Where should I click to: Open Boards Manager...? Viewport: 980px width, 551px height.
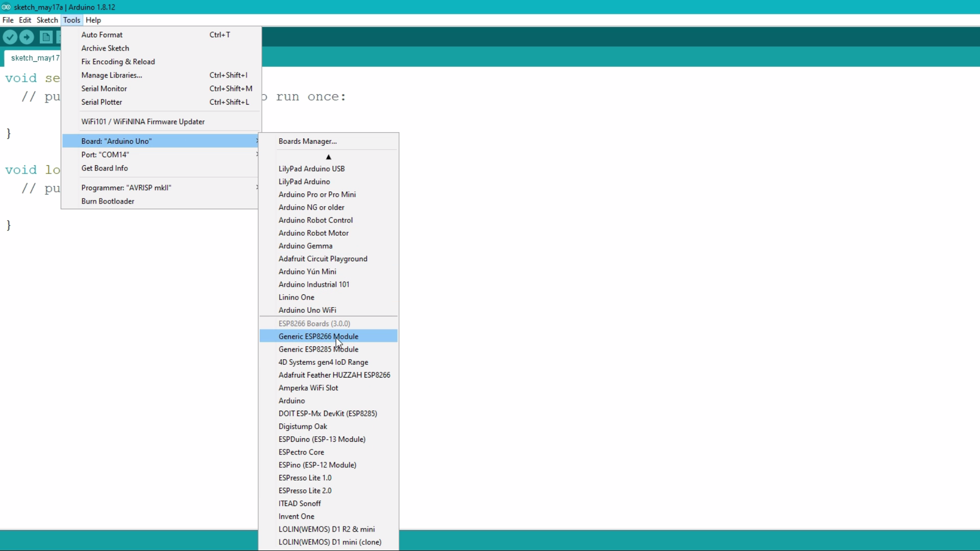coord(307,141)
